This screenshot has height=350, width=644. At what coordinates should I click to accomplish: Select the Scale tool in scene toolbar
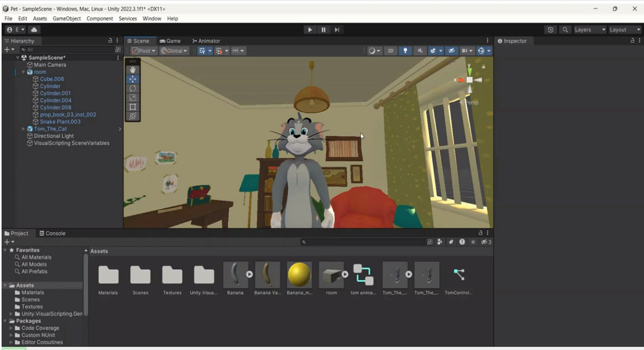point(132,98)
